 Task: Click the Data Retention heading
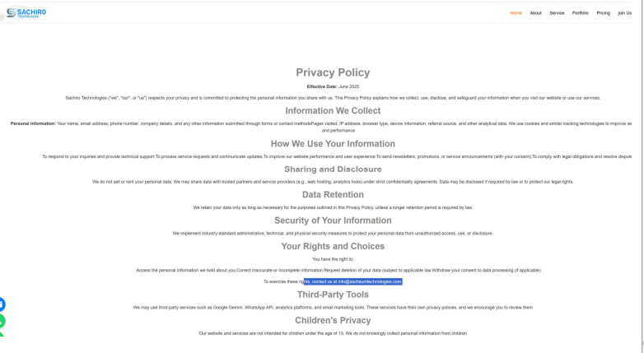pos(333,195)
